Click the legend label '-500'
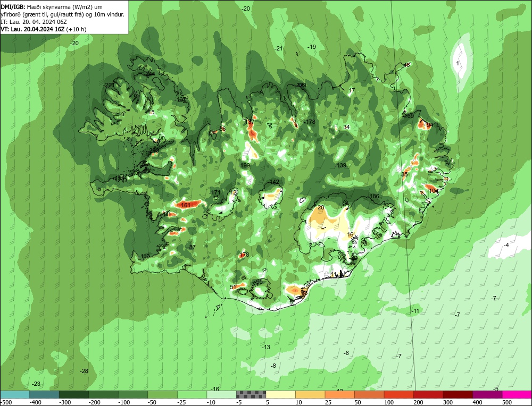The height and width of the screenshot is (406, 532). pos(6,402)
